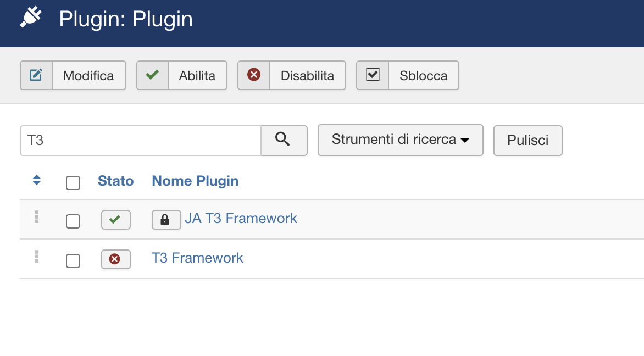Expand the Strumenti di ricerca dropdown
Image resolution: width=644 pixels, height=356 pixels.
(400, 140)
